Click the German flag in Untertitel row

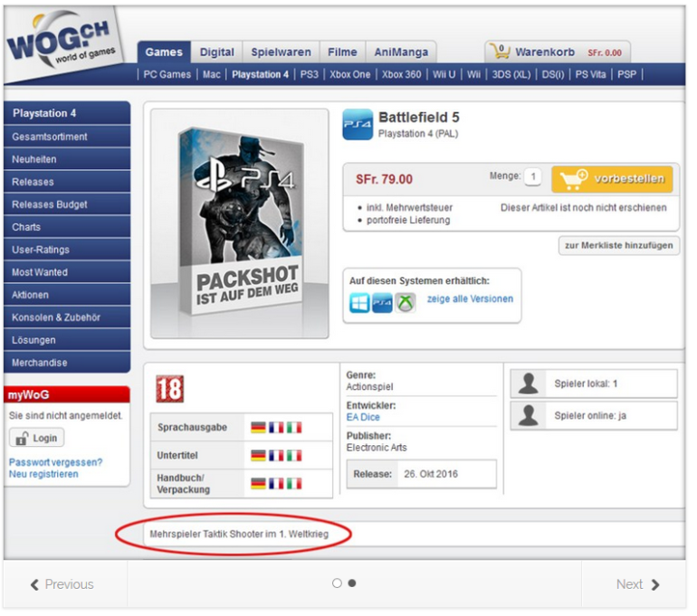coord(258,456)
